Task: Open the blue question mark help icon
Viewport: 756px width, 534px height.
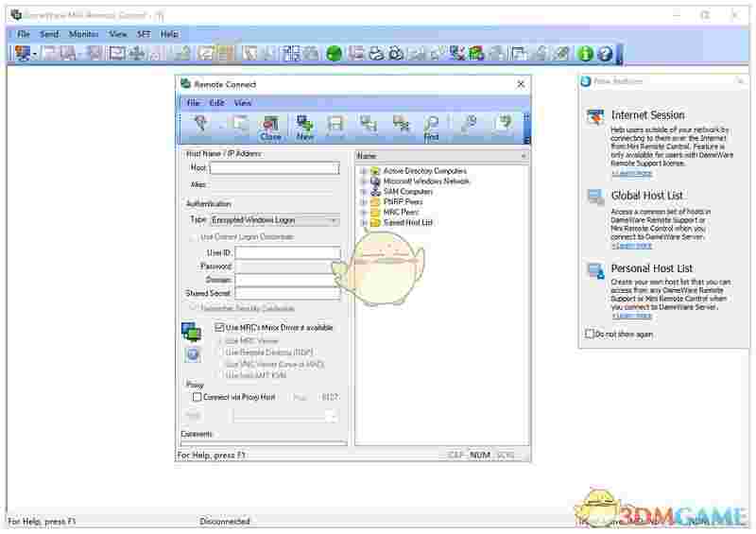Action: pos(605,53)
